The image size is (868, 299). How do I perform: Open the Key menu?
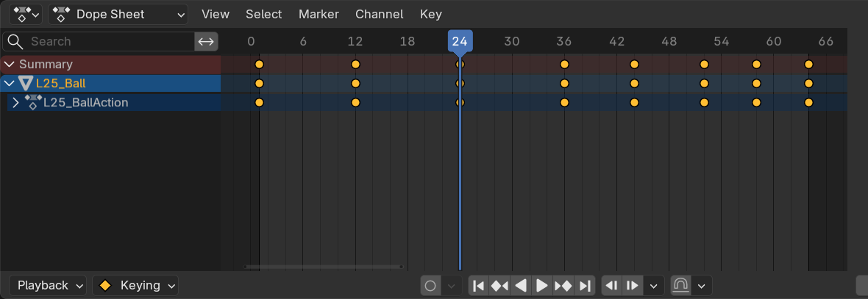430,15
